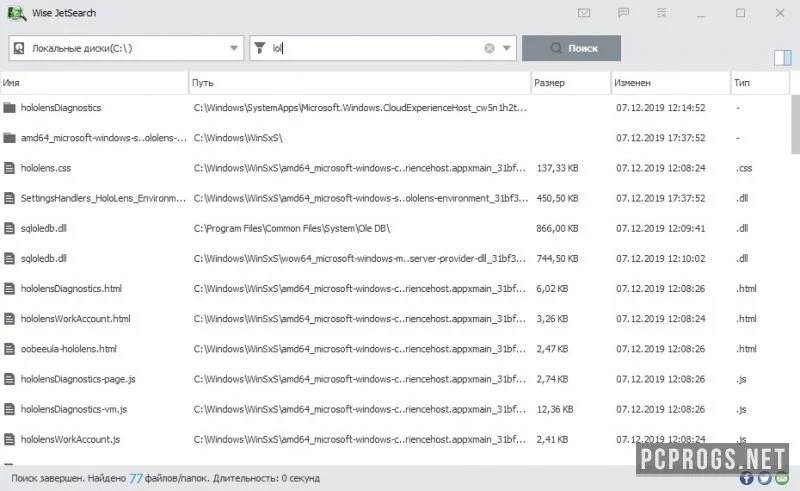Click the Program Files Ole DB path cell

click(292, 228)
